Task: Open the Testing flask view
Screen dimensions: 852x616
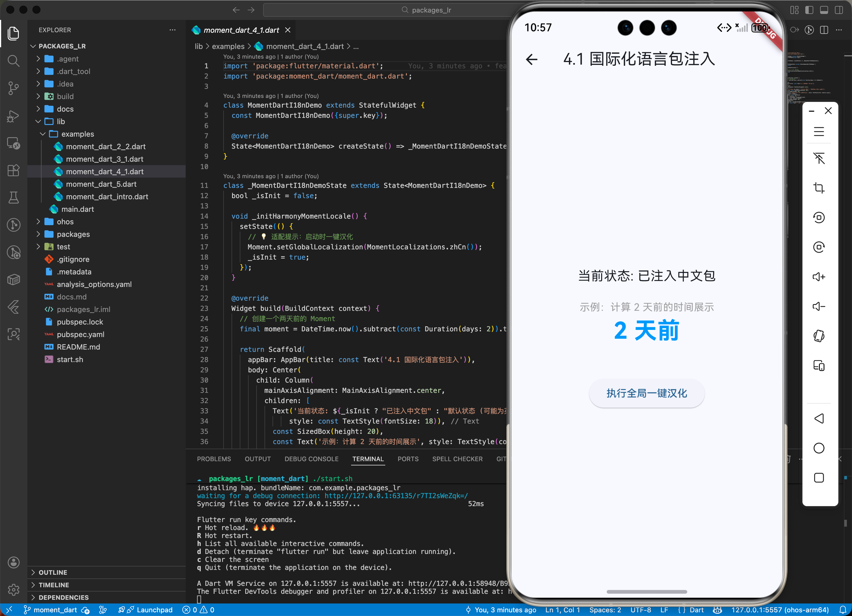Action: [x=13, y=198]
